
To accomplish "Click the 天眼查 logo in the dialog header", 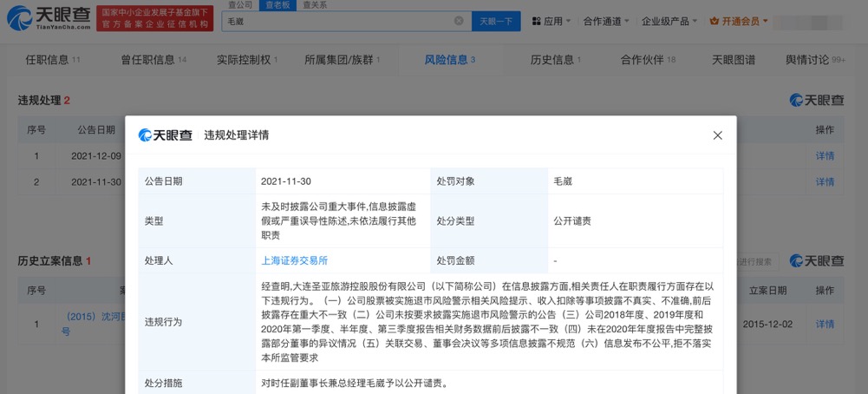I will (166, 135).
